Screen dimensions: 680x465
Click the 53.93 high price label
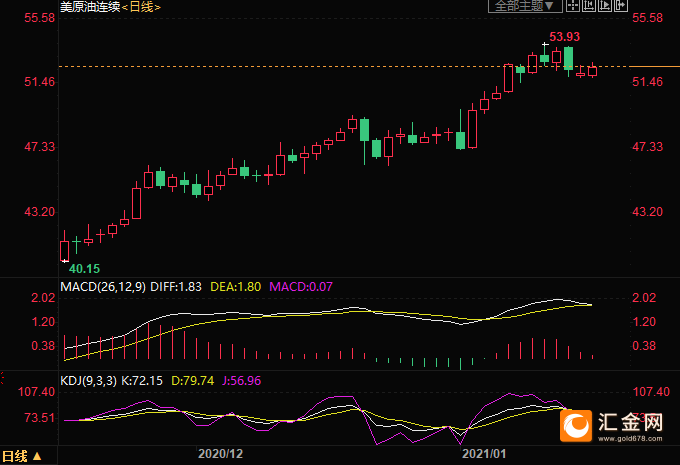pos(565,37)
